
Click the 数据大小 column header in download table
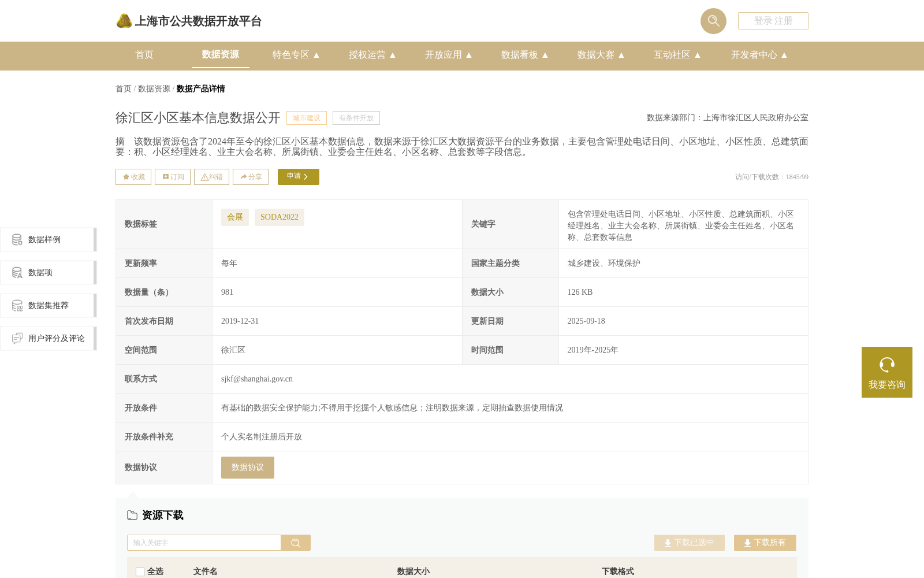pyautogui.click(x=413, y=572)
